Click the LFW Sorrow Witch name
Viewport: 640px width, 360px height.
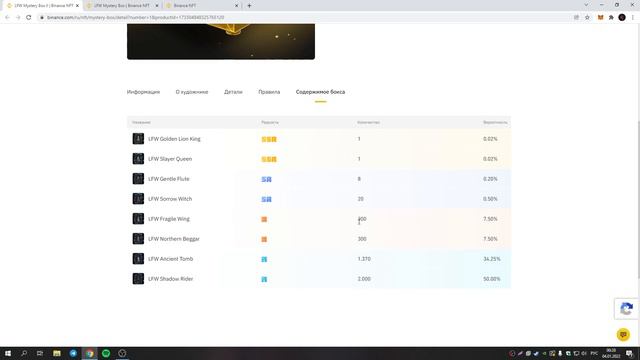[170, 199]
